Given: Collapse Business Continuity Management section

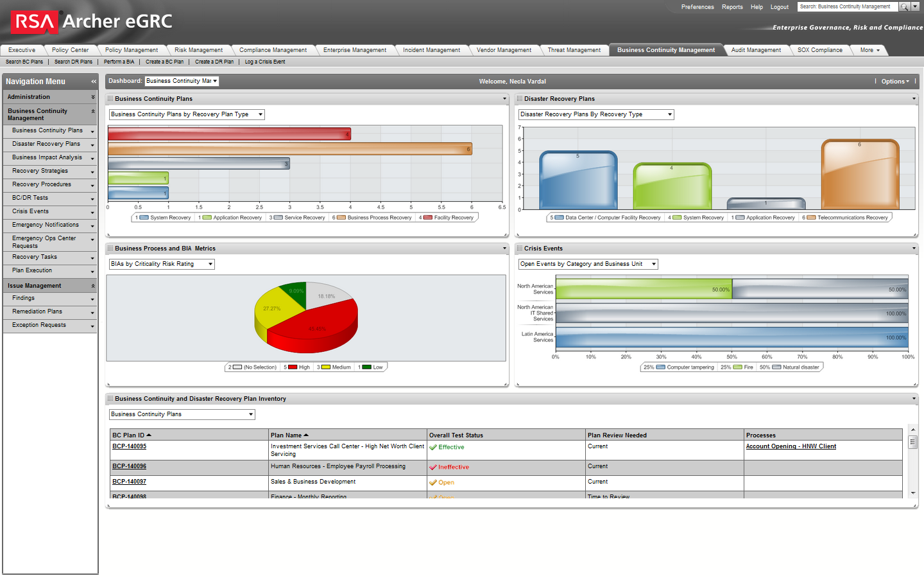Looking at the screenshot, I should click(x=93, y=111).
